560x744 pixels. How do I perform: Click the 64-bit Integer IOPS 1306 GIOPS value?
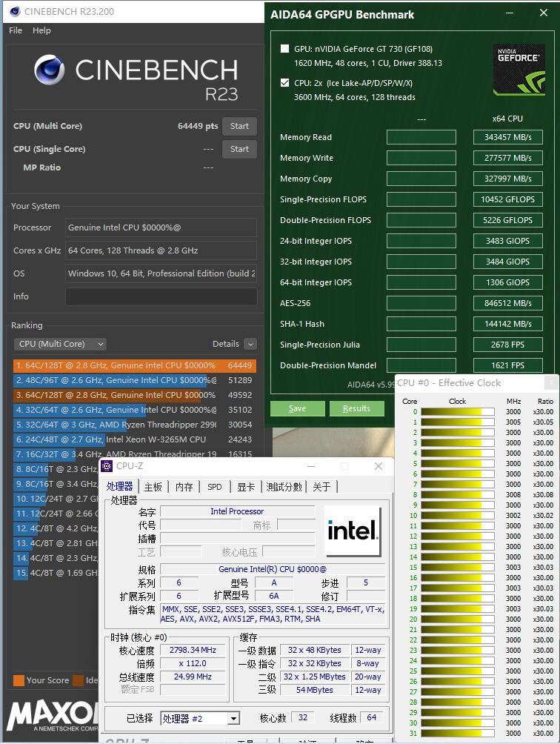coord(508,282)
